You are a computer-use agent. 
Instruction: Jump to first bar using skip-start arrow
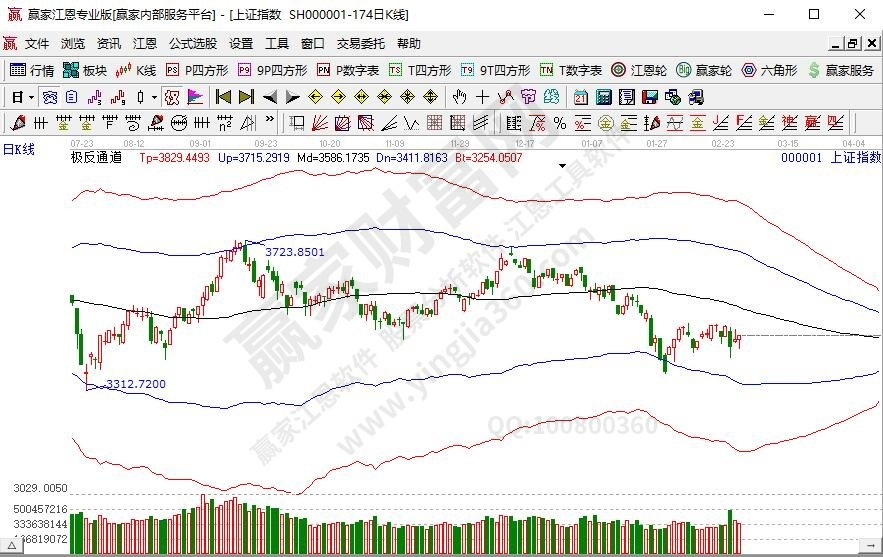click(x=222, y=97)
